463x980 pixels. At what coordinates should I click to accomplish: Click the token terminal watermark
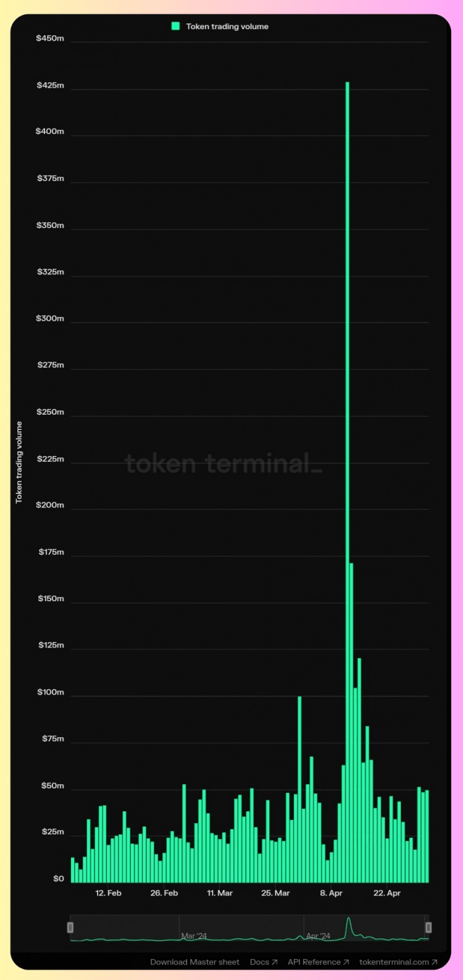tap(223, 463)
